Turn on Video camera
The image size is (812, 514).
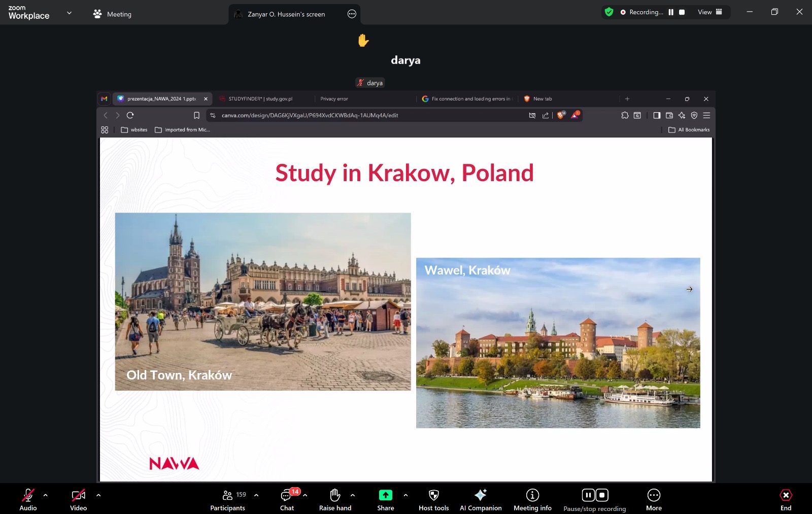[78, 500]
